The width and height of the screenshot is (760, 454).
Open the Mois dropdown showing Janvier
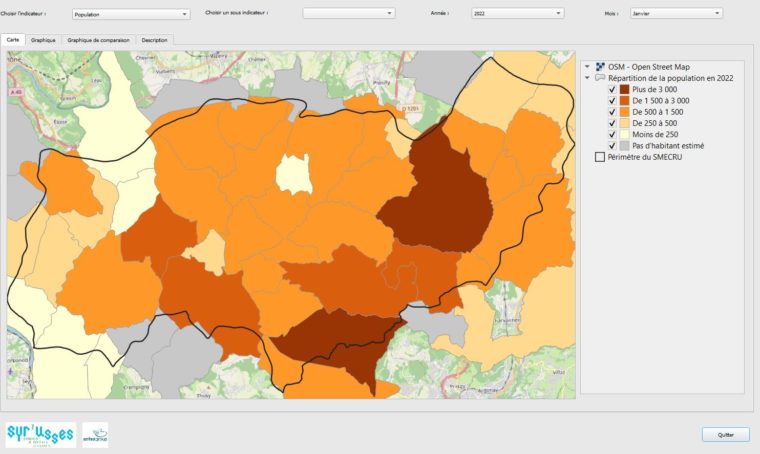pyautogui.click(x=676, y=13)
